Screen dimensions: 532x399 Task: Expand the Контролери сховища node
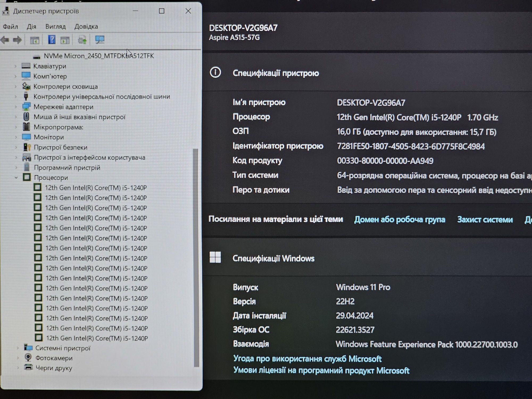(x=15, y=86)
